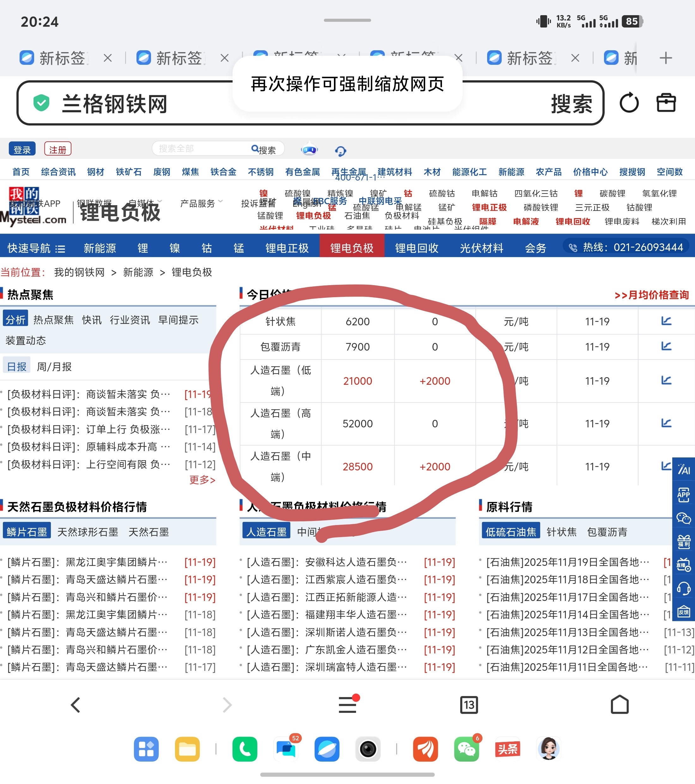Tap the browser back arrow
The image size is (695, 784).
tap(76, 705)
